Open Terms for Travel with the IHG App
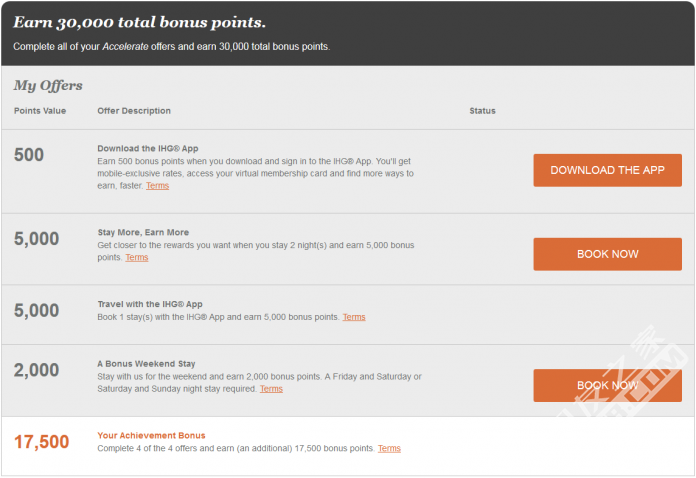 pos(354,317)
